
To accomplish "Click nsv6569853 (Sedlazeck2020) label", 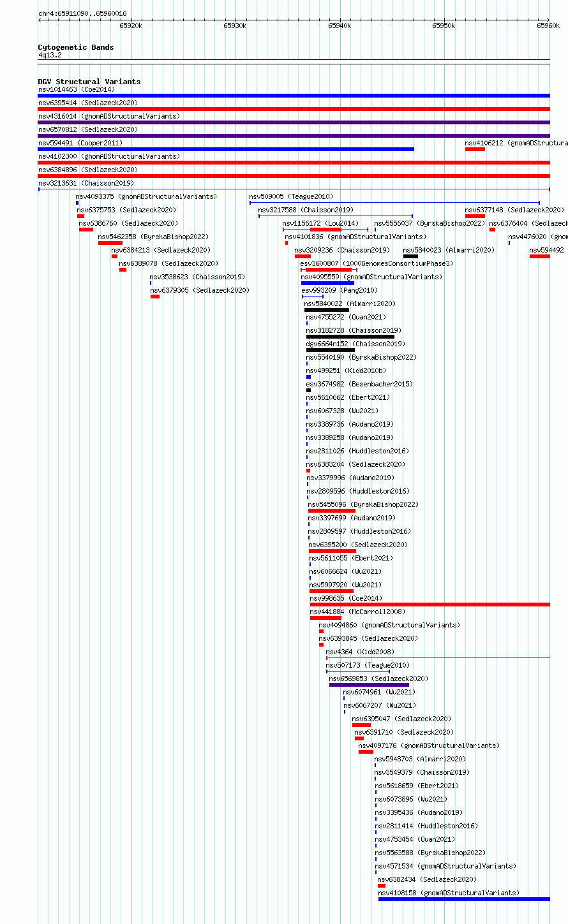I will click(x=378, y=678).
